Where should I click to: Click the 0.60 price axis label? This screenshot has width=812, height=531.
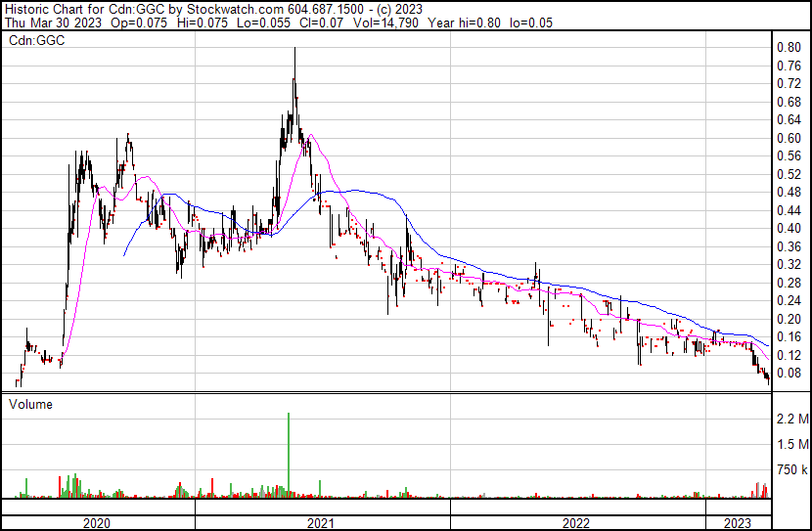pyautogui.click(x=789, y=138)
